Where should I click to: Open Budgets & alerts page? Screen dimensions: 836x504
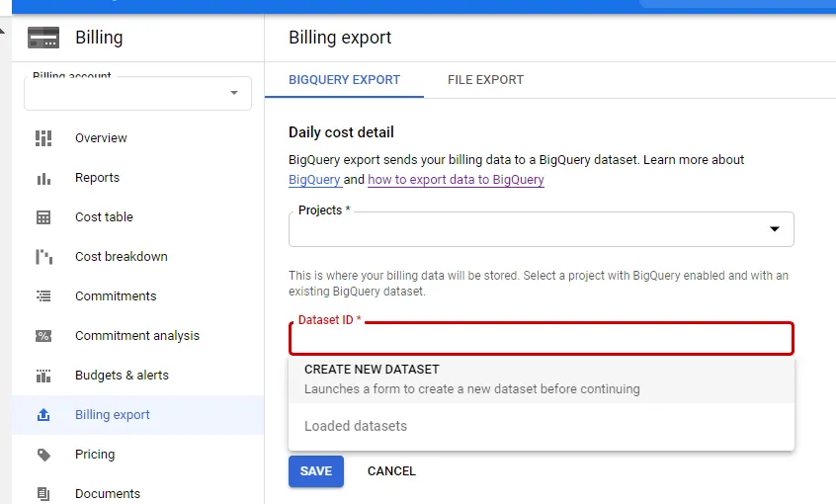137,375
